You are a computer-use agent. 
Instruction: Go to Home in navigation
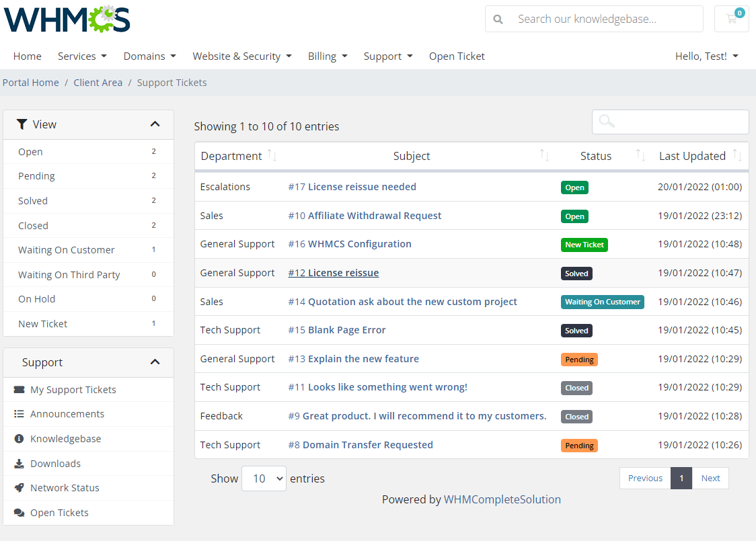pyautogui.click(x=28, y=56)
